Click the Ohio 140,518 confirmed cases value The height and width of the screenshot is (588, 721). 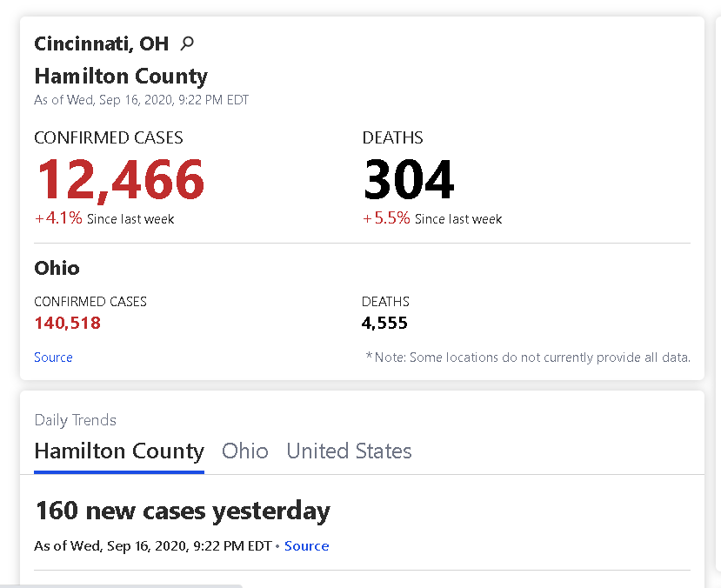coord(68,324)
